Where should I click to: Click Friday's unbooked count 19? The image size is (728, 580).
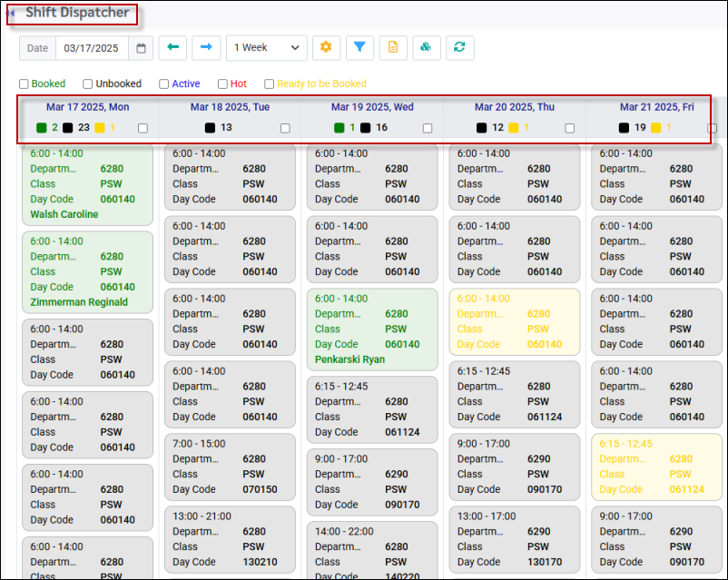click(640, 128)
